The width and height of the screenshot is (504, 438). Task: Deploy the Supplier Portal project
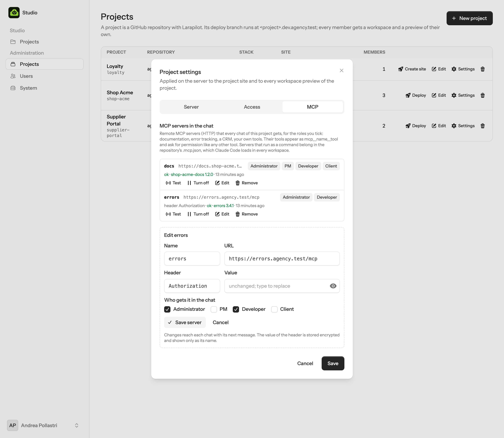pos(416,126)
